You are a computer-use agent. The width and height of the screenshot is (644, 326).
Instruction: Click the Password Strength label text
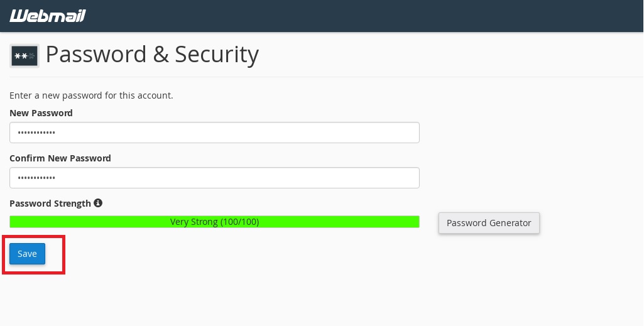click(50, 204)
